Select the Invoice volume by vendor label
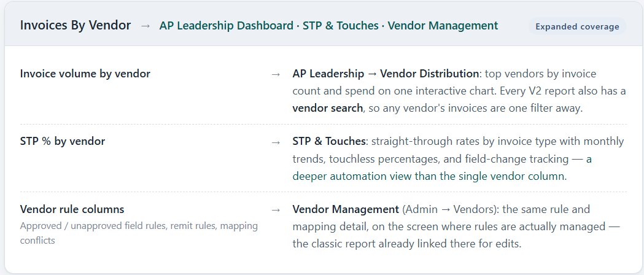The height and width of the screenshot is (275, 644). [85, 74]
